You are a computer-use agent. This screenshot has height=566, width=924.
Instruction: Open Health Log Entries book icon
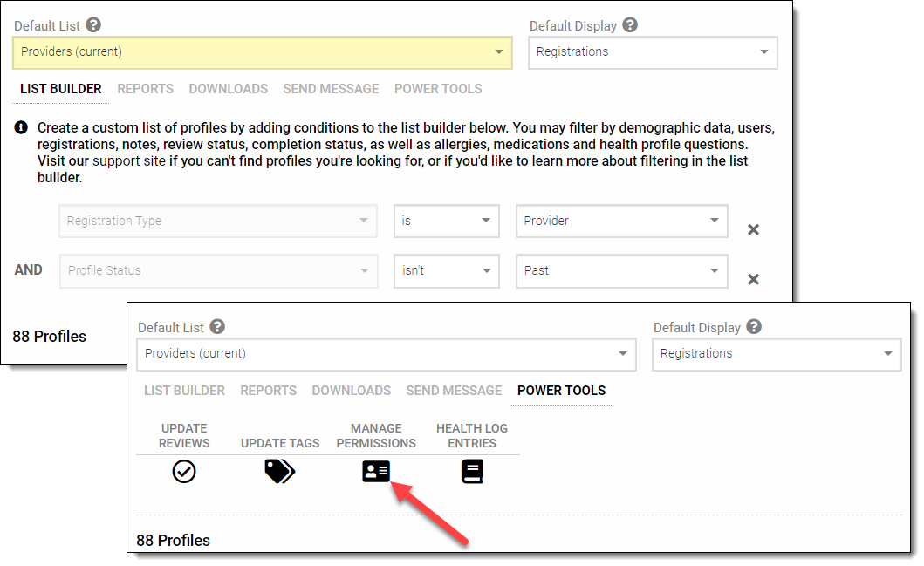point(472,472)
